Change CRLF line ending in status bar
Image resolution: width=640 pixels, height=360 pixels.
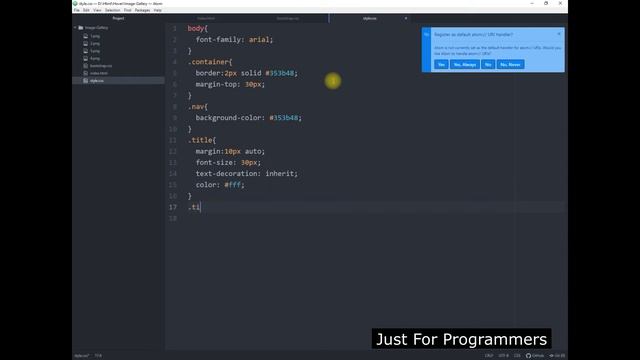489,356
